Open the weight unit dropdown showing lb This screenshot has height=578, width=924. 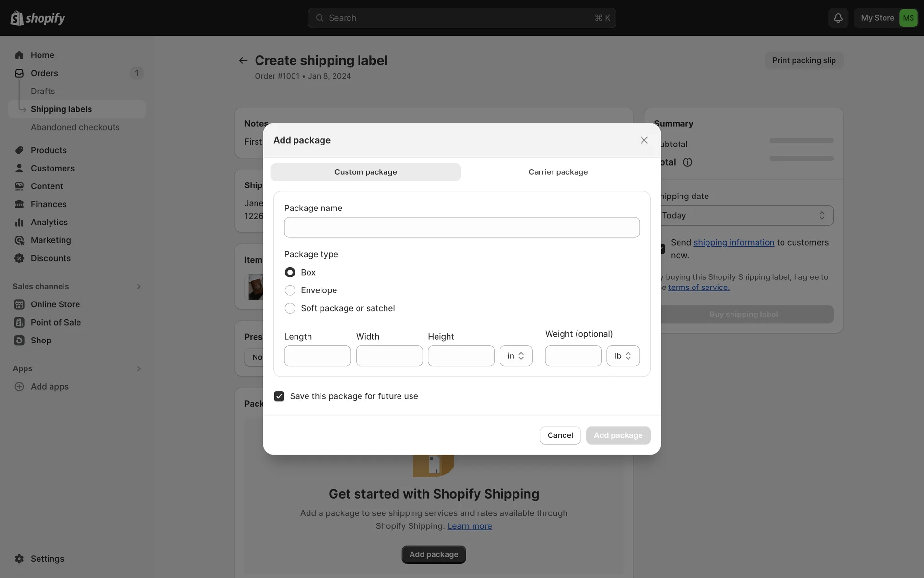(623, 356)
